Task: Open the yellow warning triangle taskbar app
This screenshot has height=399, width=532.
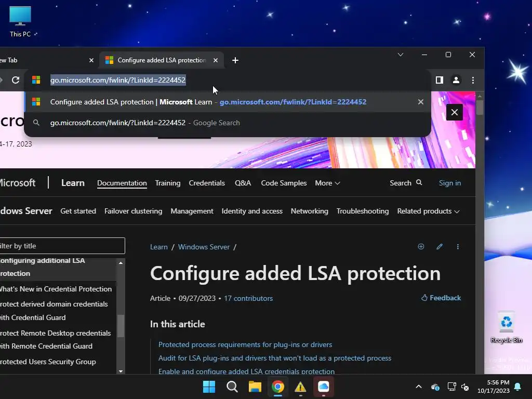Action: (x=301, y=387)
